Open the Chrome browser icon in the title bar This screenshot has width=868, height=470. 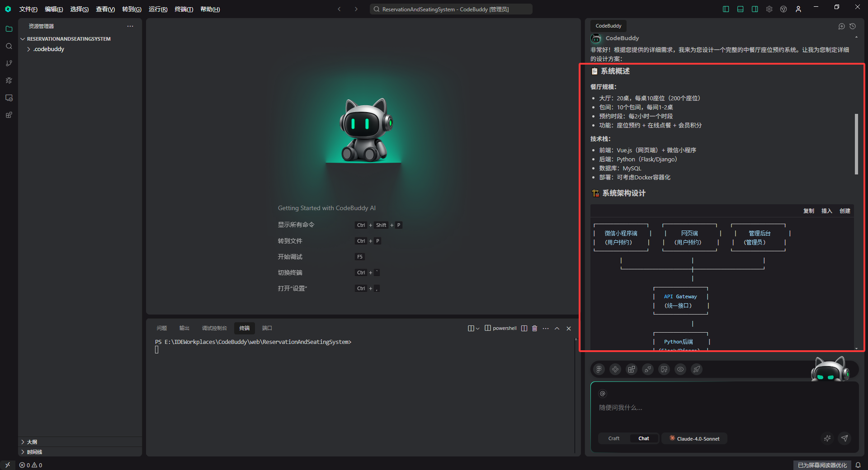pyautogui.click(x=783, y=9)
